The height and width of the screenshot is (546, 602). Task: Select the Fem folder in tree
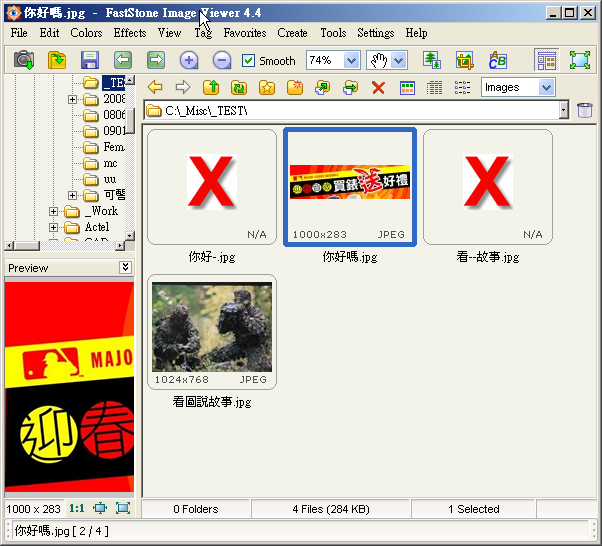tap(104, 147)
